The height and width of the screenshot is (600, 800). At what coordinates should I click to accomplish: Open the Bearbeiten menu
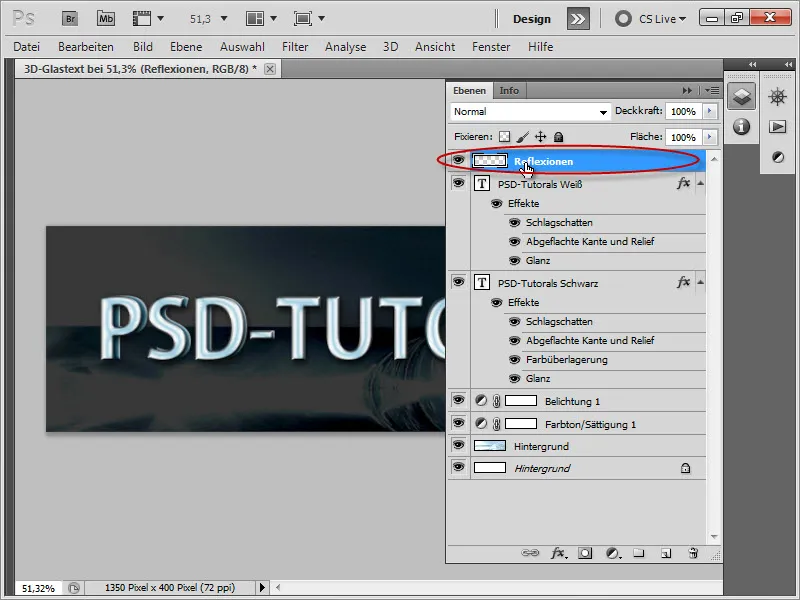pos(86,47)
